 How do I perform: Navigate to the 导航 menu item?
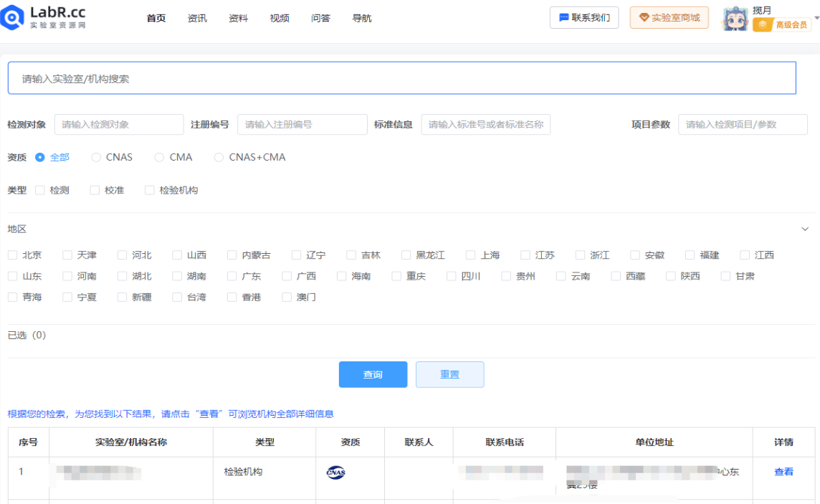pyautogui.click(x=362, y=18)
